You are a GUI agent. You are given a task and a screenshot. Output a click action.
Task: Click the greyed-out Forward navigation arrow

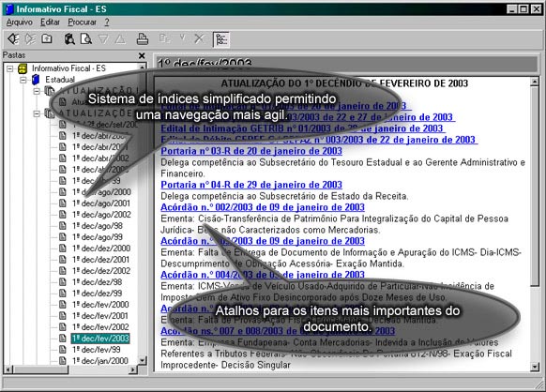[30, 39]
